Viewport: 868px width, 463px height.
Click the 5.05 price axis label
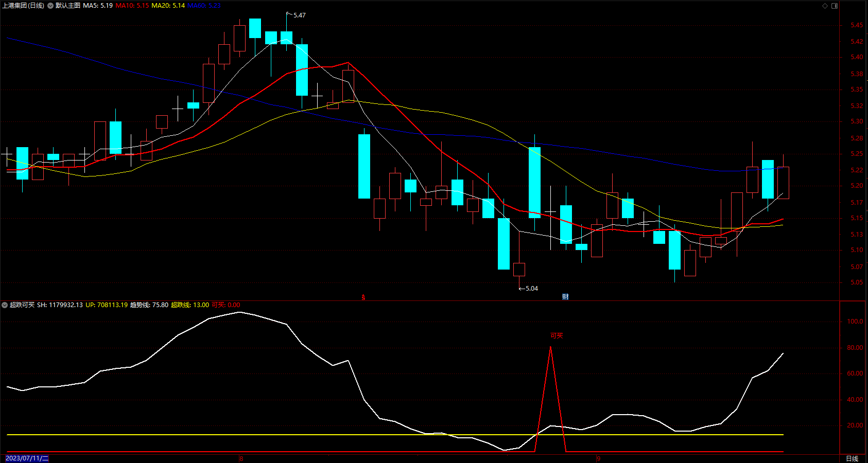click(x=857, y=282)
